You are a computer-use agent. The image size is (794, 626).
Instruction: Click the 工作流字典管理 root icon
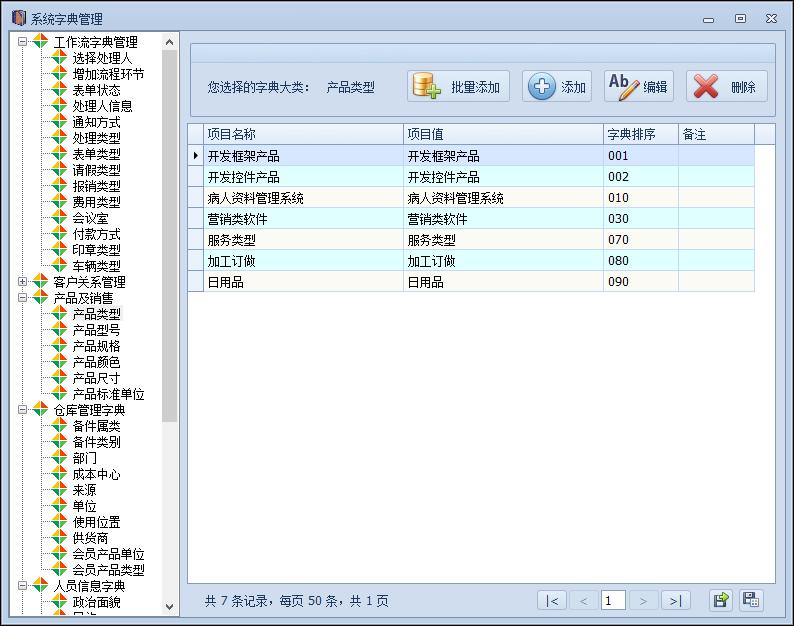click(40, 42)
